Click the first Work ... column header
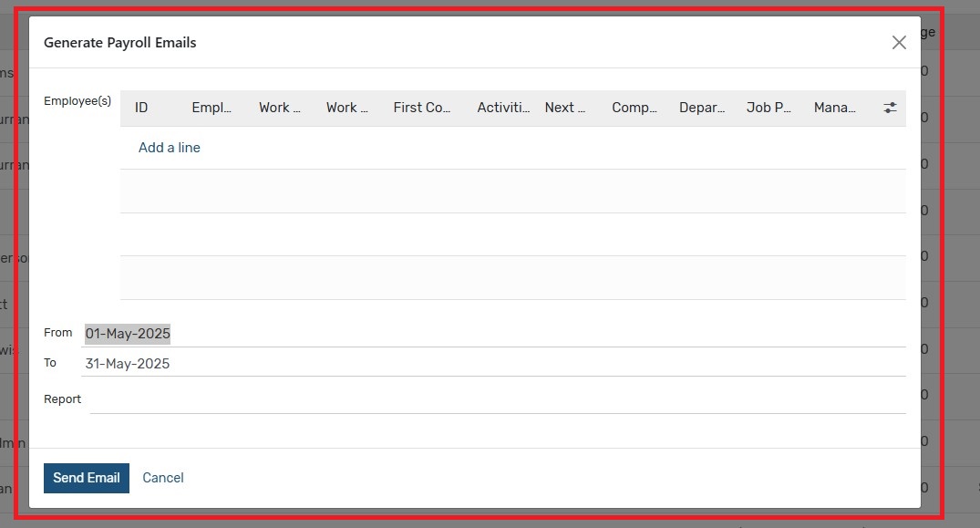Viewport: 980px width, 528px height. tap(279, 108)
